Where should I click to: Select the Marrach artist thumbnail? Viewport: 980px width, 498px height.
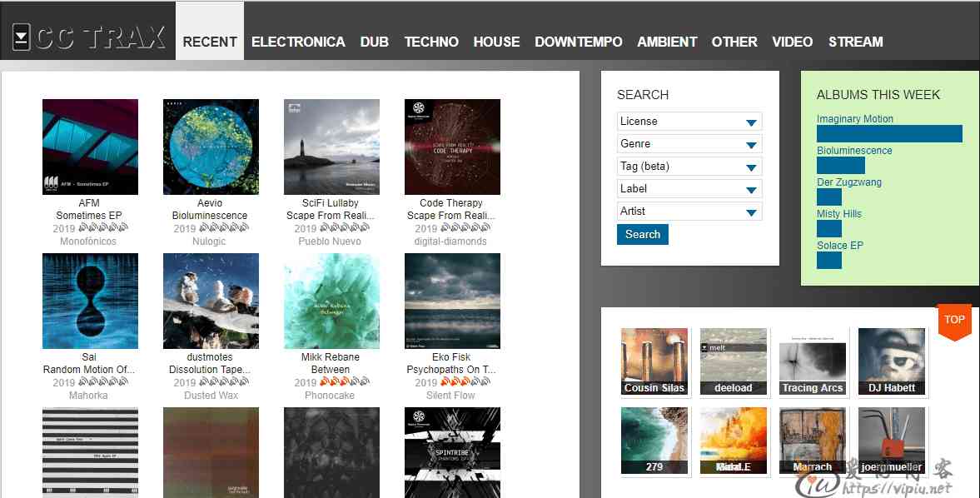tap(813, 441)
